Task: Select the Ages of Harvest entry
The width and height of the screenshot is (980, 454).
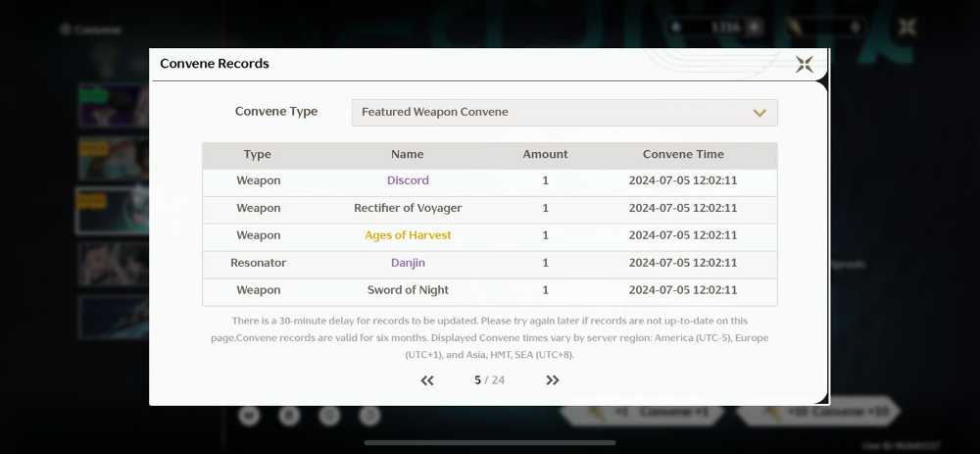Action: pos(408,235)
